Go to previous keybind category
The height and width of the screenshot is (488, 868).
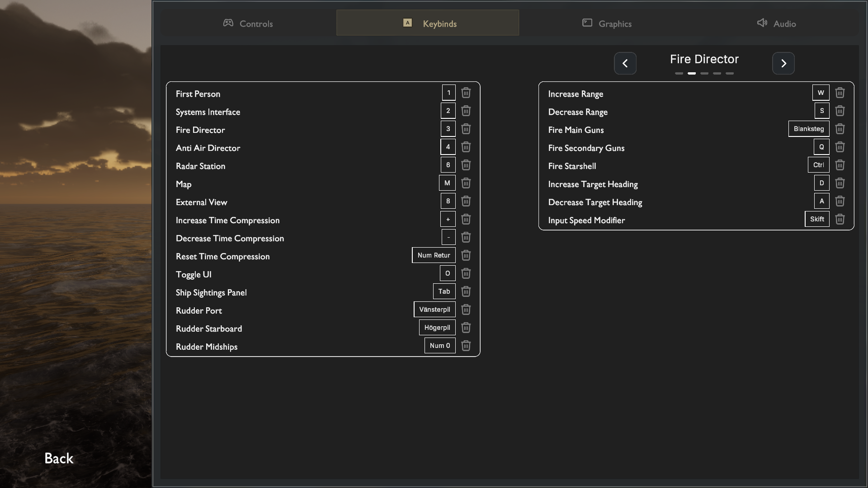click(625, 63)
